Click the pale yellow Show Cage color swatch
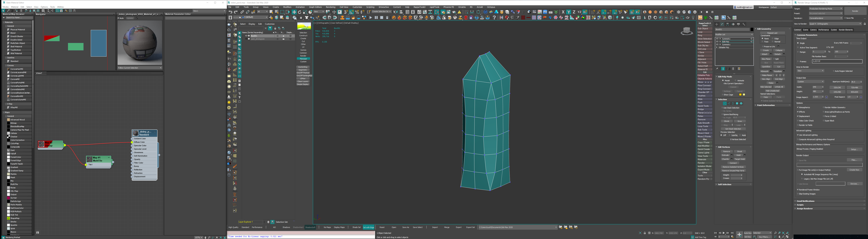 (x=744, y=95)
